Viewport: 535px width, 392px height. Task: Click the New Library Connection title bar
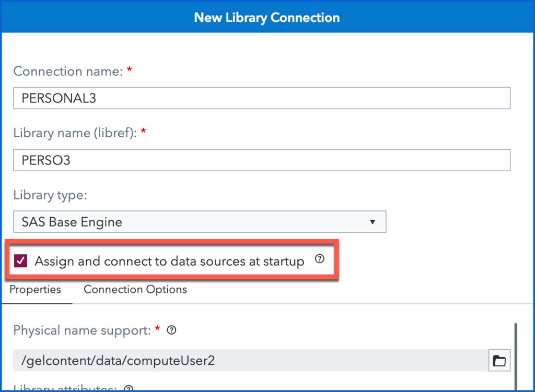click(x=267, y=17)
